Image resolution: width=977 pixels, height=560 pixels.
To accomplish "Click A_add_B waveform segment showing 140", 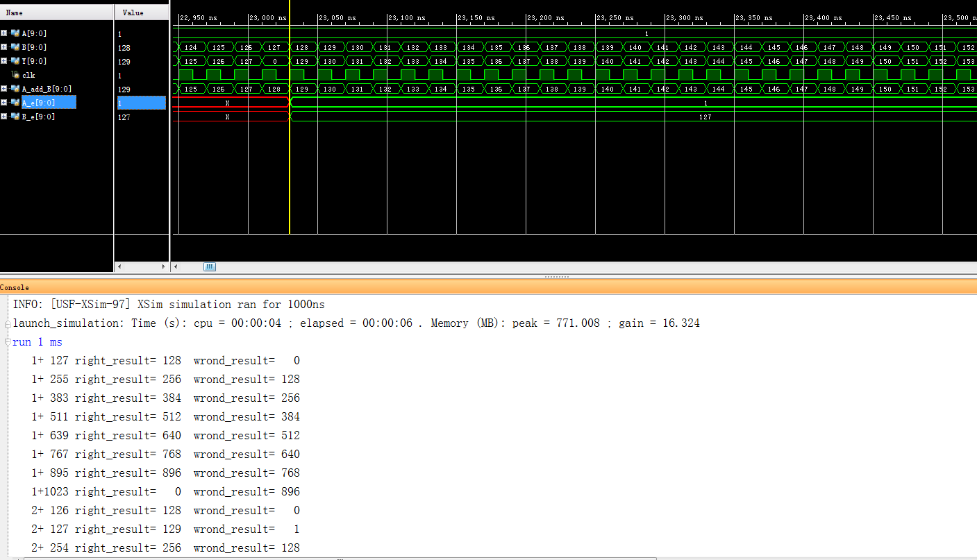I will pyautogui.click(x=608, y=89).
